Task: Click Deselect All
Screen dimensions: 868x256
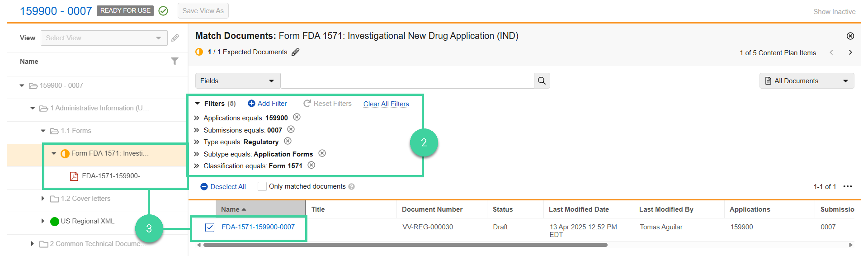Action: coord(223,187)
